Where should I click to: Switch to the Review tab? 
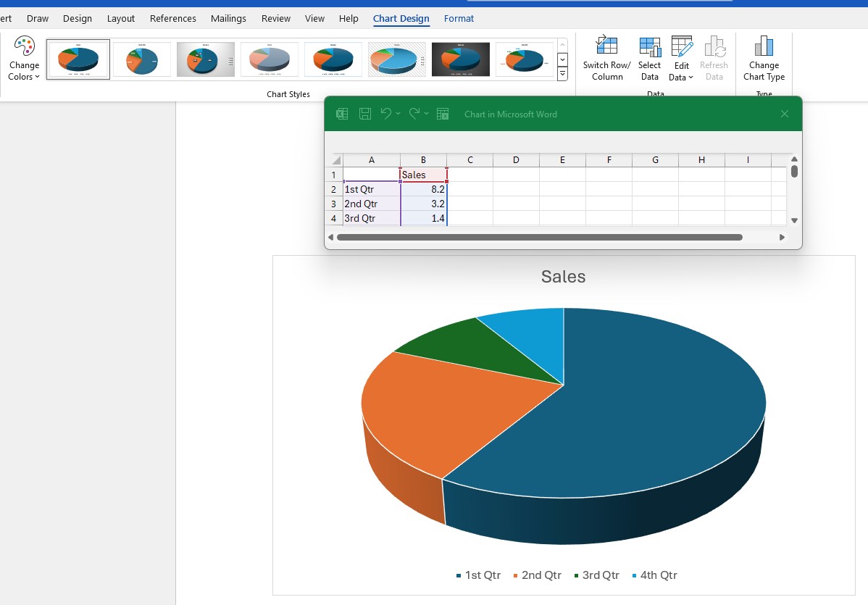[x=276, y=18]
